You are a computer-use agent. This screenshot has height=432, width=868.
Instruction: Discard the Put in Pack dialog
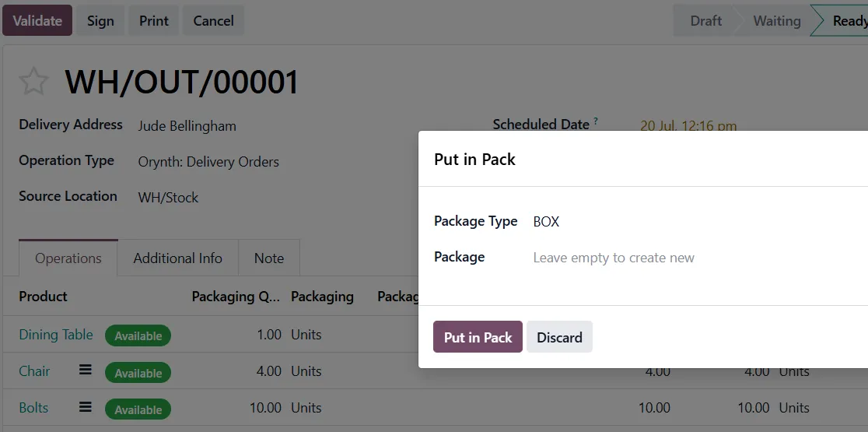point(559,337)
